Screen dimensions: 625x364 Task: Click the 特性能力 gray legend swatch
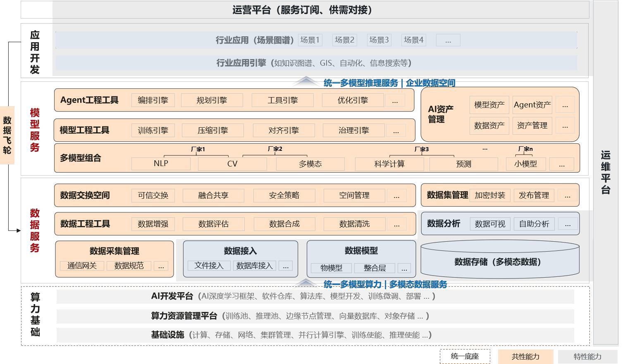tap(587, 357)
